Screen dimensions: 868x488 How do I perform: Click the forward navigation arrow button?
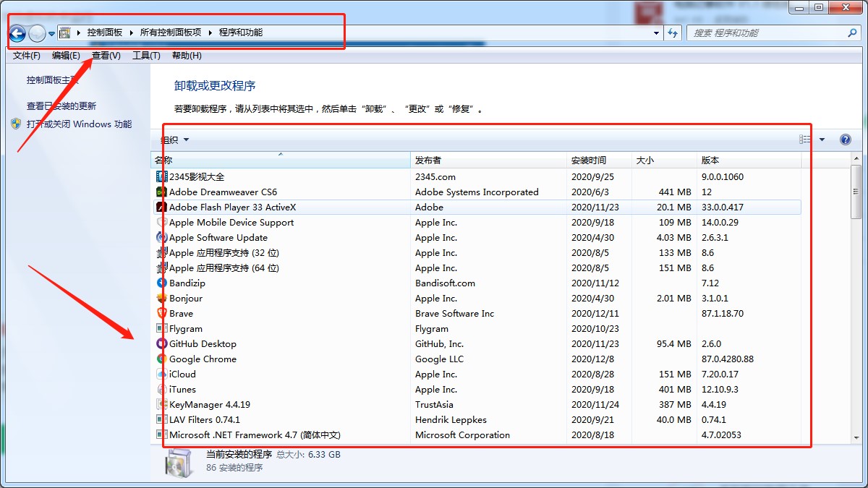[x=37, y=33]
